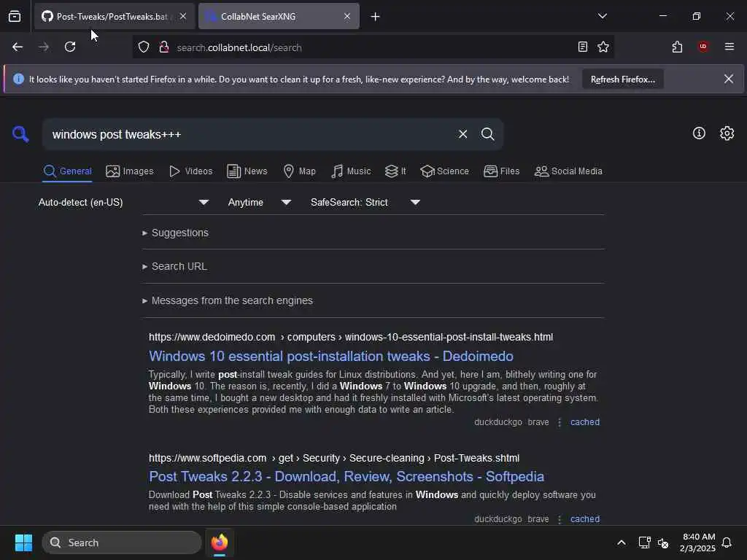
Task: Click the Refresh Firefox... button
Action: tap(623, 79)
